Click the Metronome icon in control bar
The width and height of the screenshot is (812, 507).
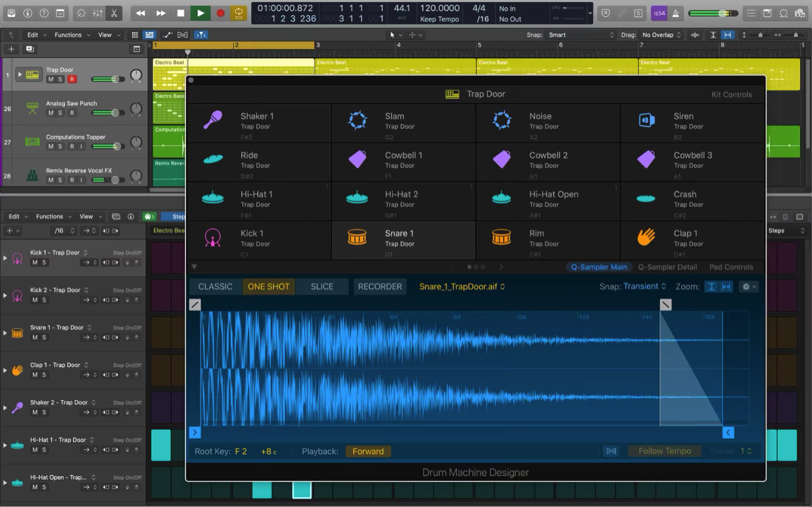675,13
